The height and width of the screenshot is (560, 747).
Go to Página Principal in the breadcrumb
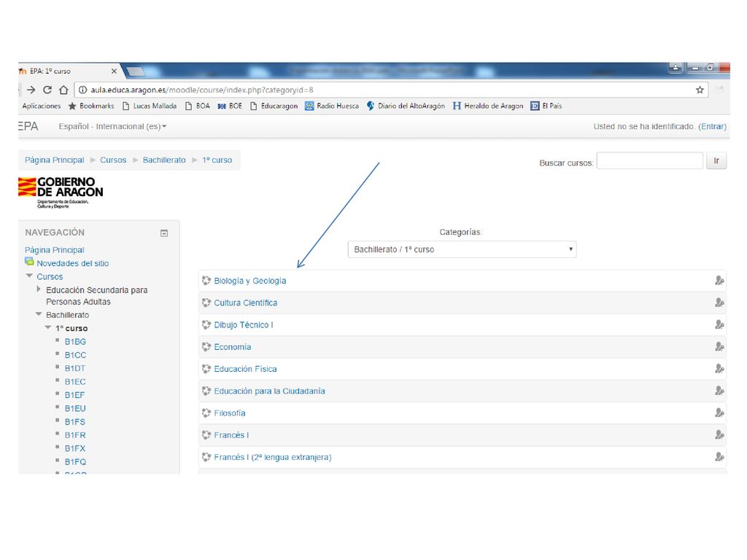coord(54,160)
